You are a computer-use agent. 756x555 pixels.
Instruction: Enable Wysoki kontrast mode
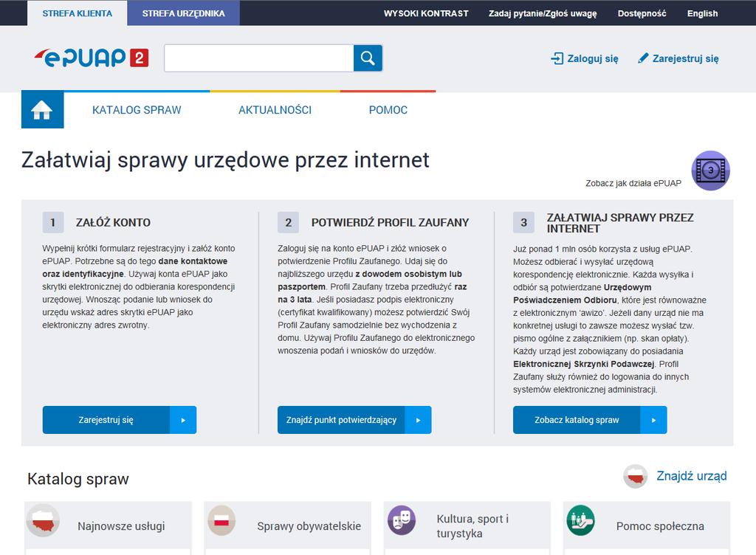426,13
